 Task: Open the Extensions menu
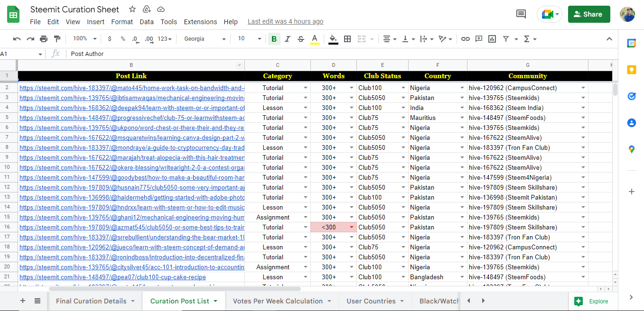coord(200,22)
